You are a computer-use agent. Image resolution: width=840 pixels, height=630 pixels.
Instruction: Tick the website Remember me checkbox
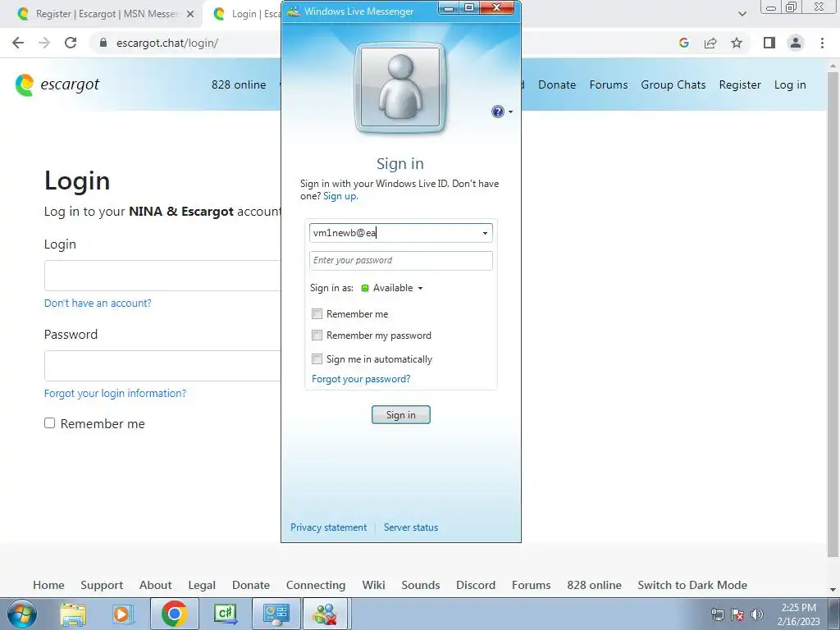pos(50,423)
